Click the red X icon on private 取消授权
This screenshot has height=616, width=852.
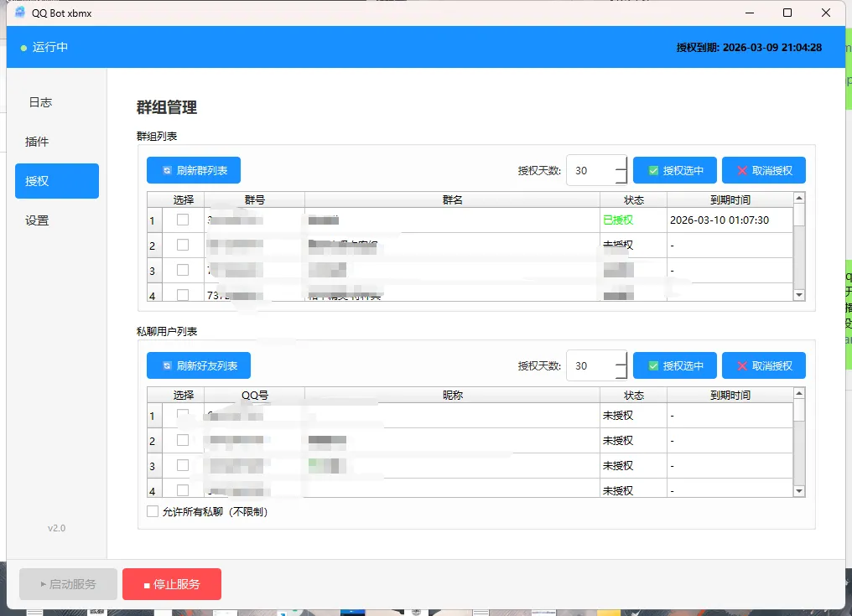point(741,365)
